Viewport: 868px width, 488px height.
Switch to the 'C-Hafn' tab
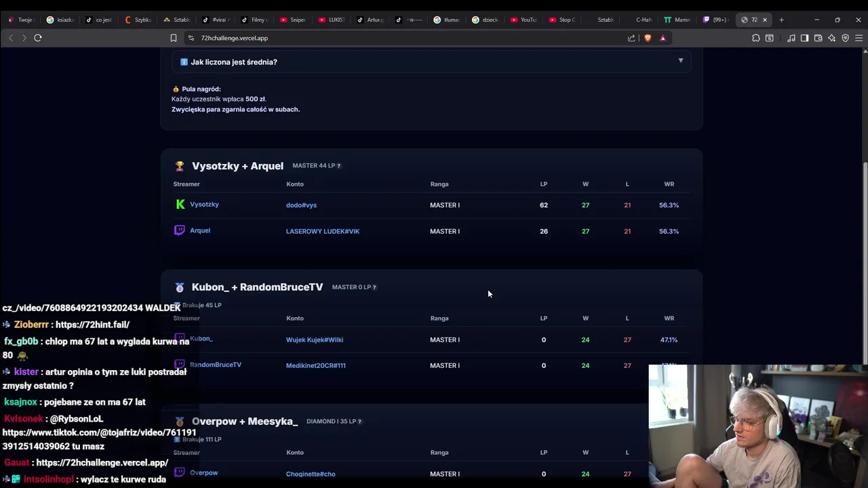[639, 20]
